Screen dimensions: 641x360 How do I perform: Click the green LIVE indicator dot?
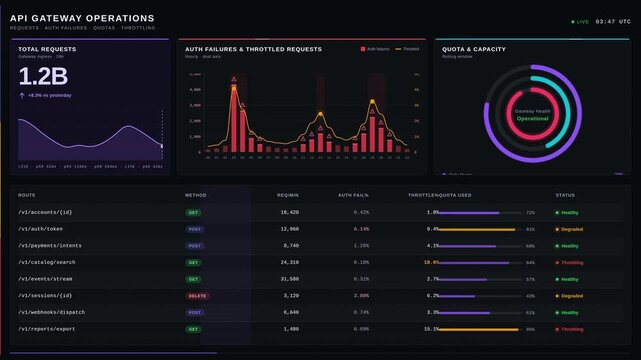click(573, 22)
